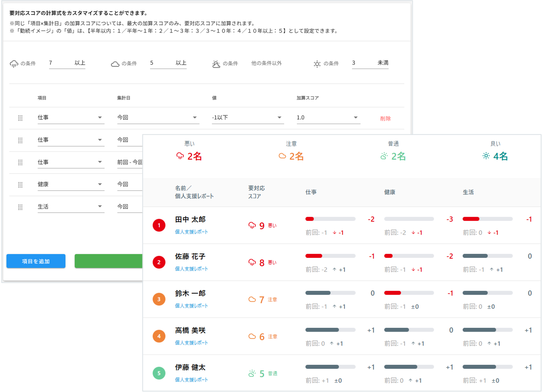
Task: Click 削除 on the first row
Action: (x=385, y=118)
